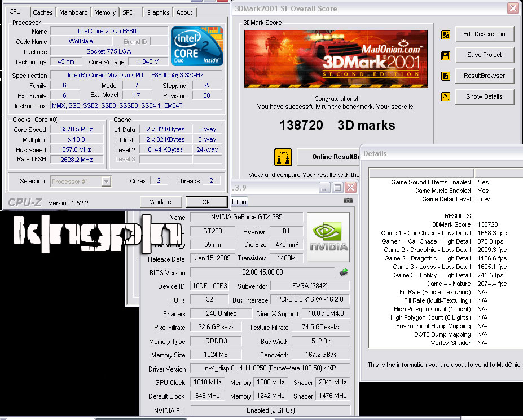Click the Level 2 cache 6144 KBytes
The height and width of the screenshot is (420, 523).
coord(165,149)
